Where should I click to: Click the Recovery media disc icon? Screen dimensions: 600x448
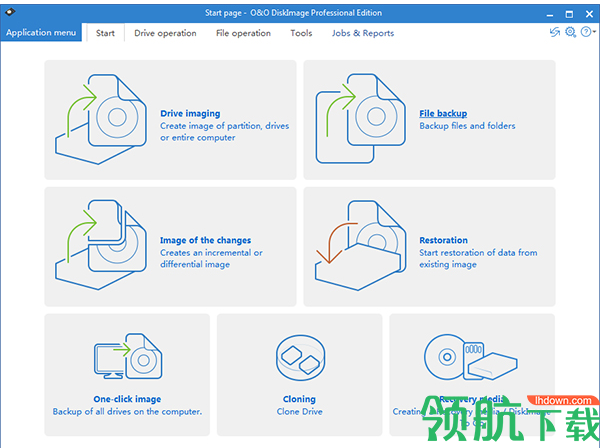[x=471, y=357]
